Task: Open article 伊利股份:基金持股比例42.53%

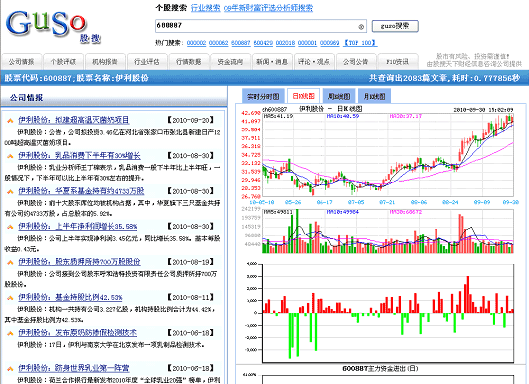Action: (70, 297)
